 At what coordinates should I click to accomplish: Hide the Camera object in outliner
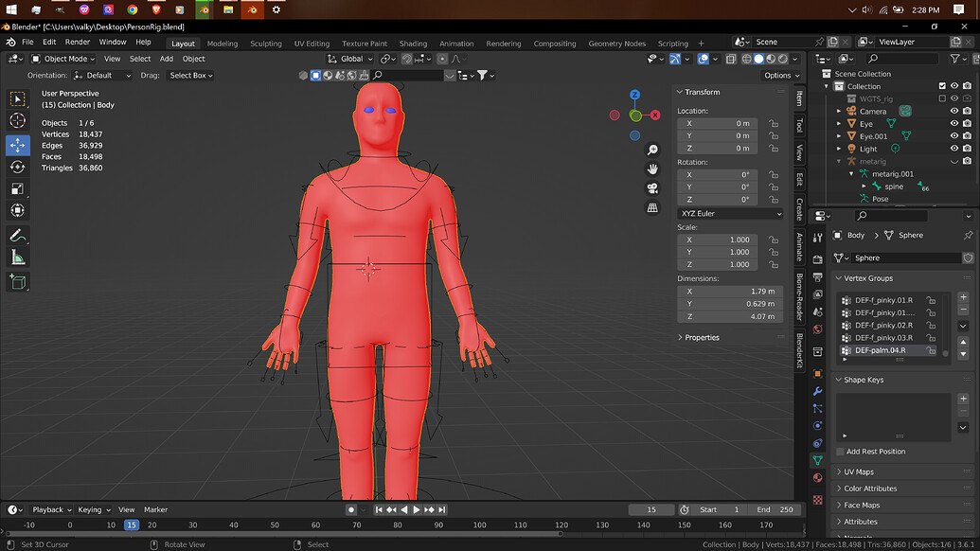(954, 111)
